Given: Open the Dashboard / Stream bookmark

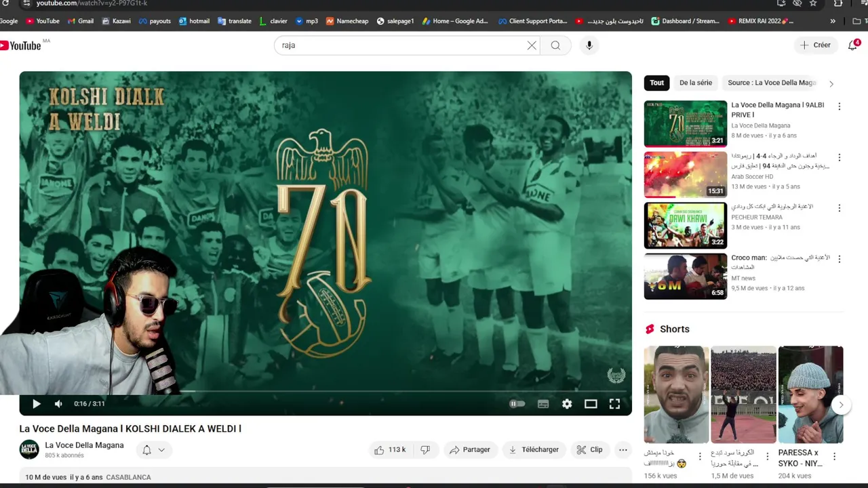Looking at the screenshot, I should pos(686,21).
